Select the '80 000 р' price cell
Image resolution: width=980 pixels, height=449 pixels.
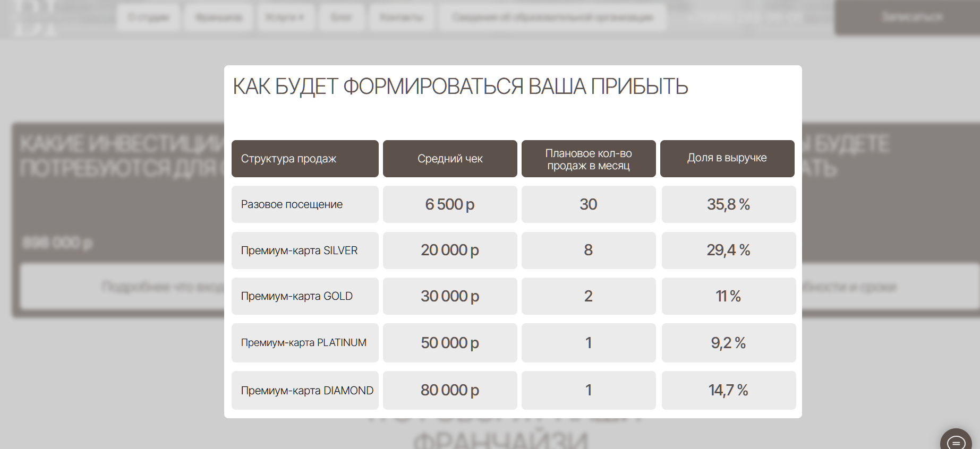click(x=450, y=390)
